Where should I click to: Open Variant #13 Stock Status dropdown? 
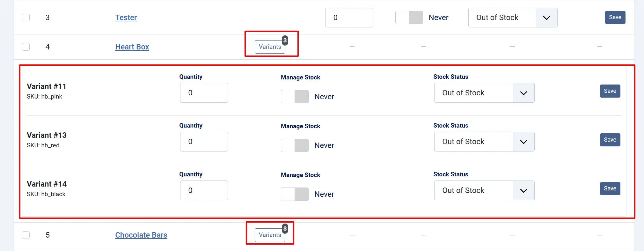pyautogui.click(x=484, y=142)
